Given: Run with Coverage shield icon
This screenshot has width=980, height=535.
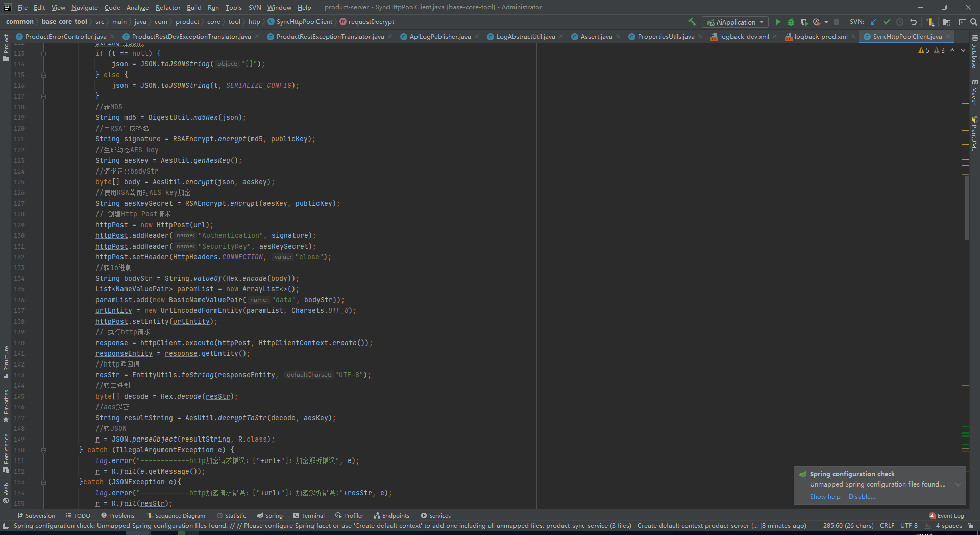Looking at the screenshot, I should click(x=804, y=22).
